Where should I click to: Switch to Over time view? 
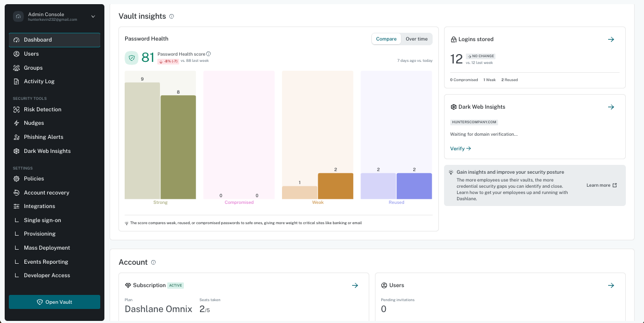coord(417,39)
